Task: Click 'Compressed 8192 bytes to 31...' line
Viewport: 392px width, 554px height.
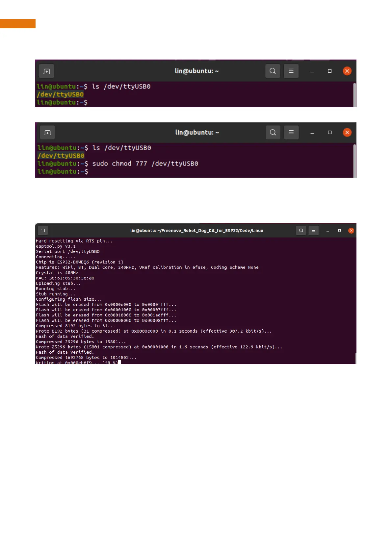Action: pos(75,326)
